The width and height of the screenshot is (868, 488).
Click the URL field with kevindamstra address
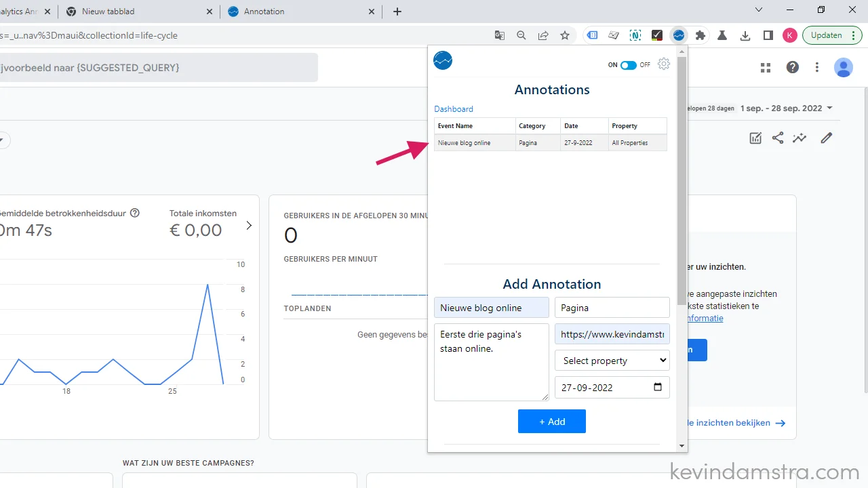pos(612,334)
